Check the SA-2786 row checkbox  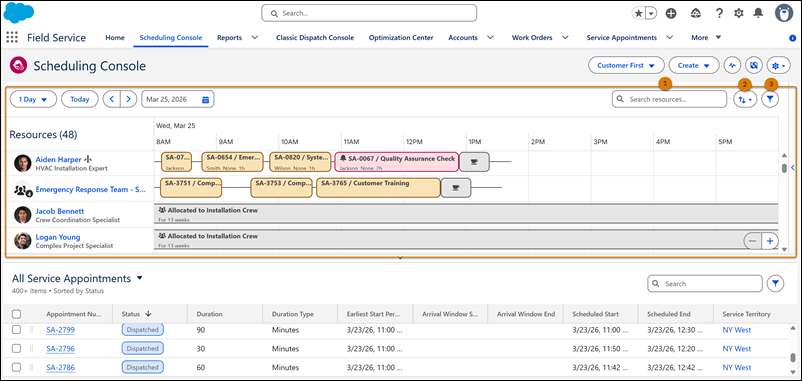[x=16, y=367]
